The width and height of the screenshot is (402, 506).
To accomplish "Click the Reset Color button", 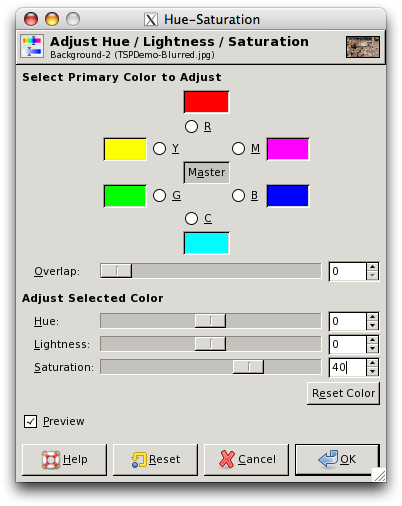I will click(343, 393).
